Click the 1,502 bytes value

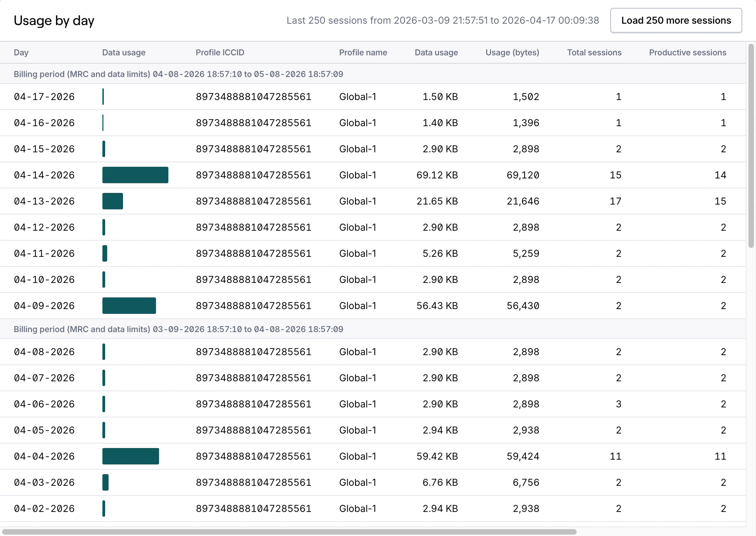(x=526, y=97)
